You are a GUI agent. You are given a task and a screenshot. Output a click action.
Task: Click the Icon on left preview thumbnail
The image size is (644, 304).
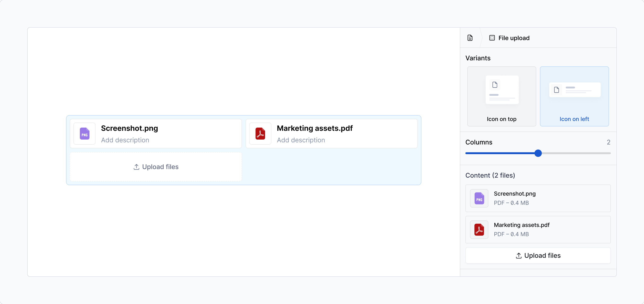click(x=575, y=90)
